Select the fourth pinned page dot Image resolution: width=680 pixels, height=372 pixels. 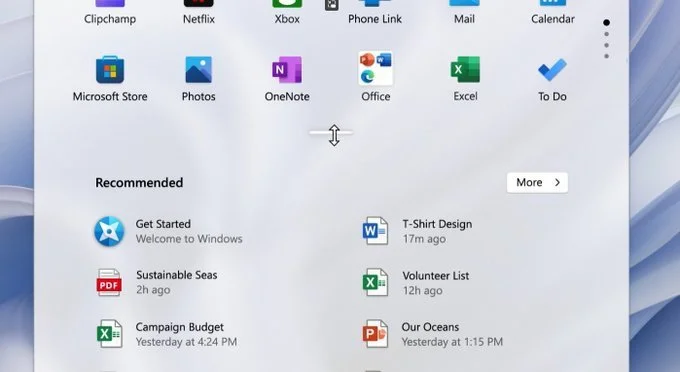point(607,56)
